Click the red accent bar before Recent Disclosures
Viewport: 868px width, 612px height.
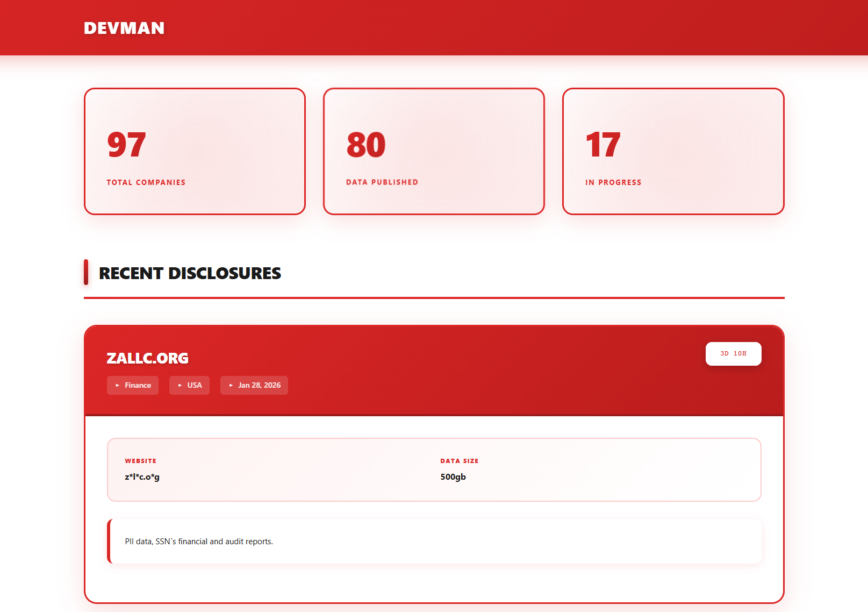pyautogui.click(x=86, y=272)
